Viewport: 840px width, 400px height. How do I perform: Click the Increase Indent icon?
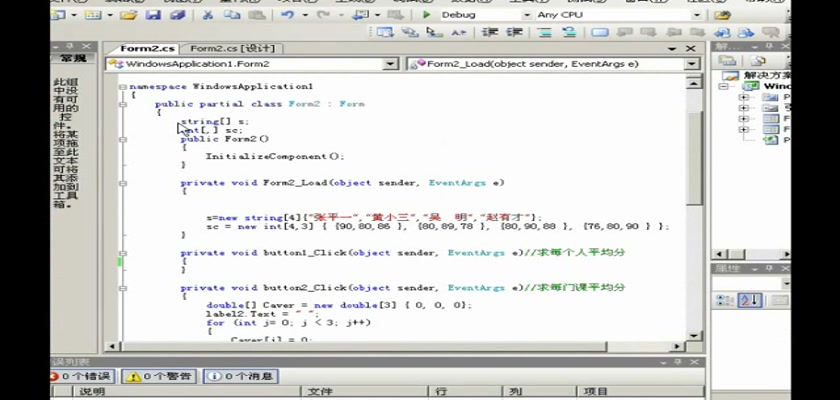(514, 32)
